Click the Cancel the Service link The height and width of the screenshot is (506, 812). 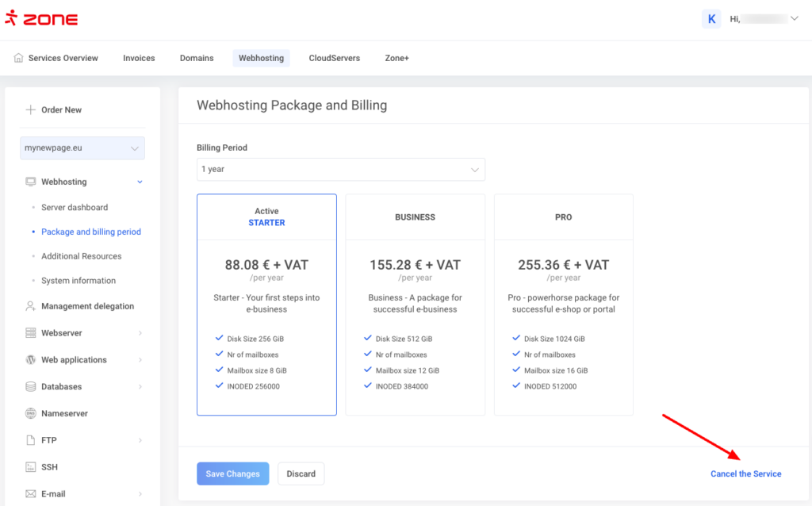tap(745, 474)
